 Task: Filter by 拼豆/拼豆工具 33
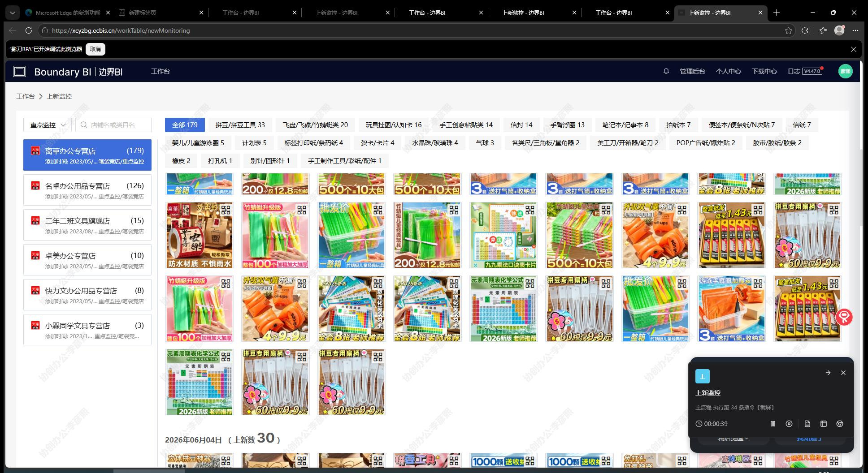tap(240, 125)
